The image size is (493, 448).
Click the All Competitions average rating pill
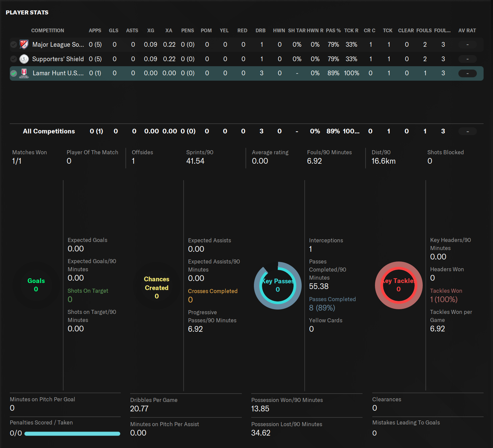pyautogui.click(x=467, y=131)
